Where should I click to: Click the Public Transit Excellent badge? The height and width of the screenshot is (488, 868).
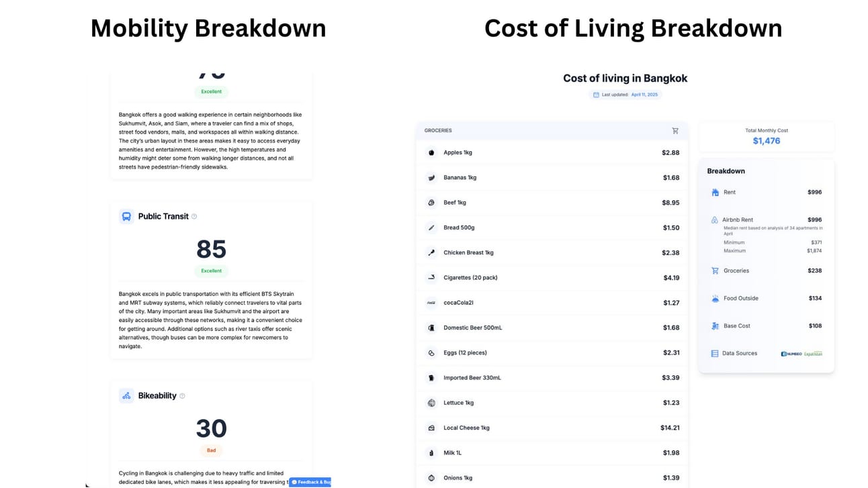[x=211, y=271]
